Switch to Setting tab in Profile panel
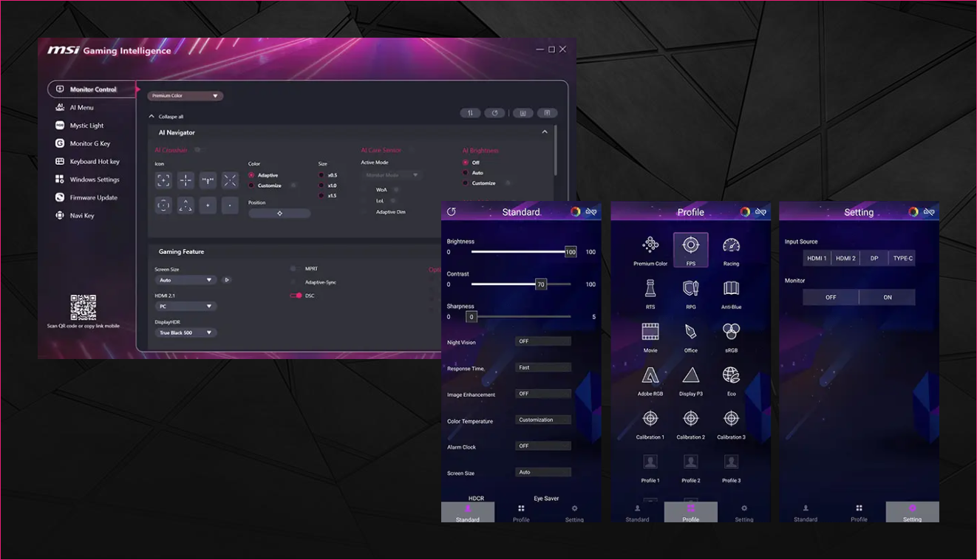977x560 pixels. point(744,513)
